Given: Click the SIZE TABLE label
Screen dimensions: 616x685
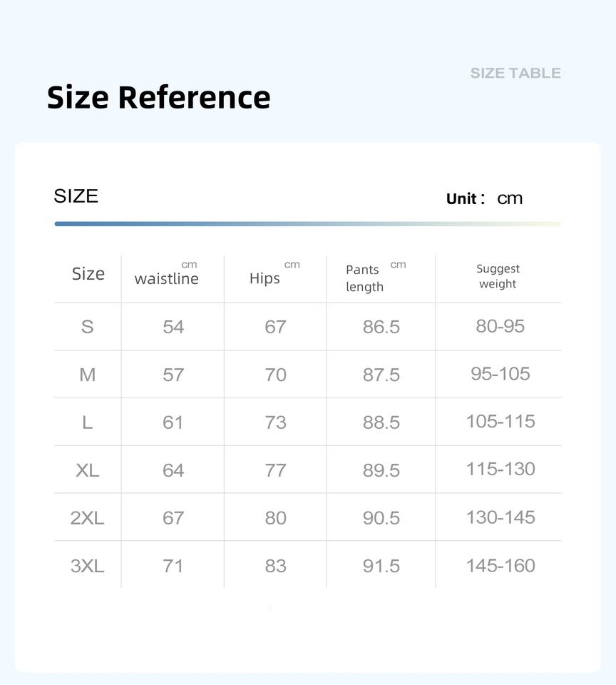Looking at the screenshot, I should pyautogui.click(x=515, y=73).
